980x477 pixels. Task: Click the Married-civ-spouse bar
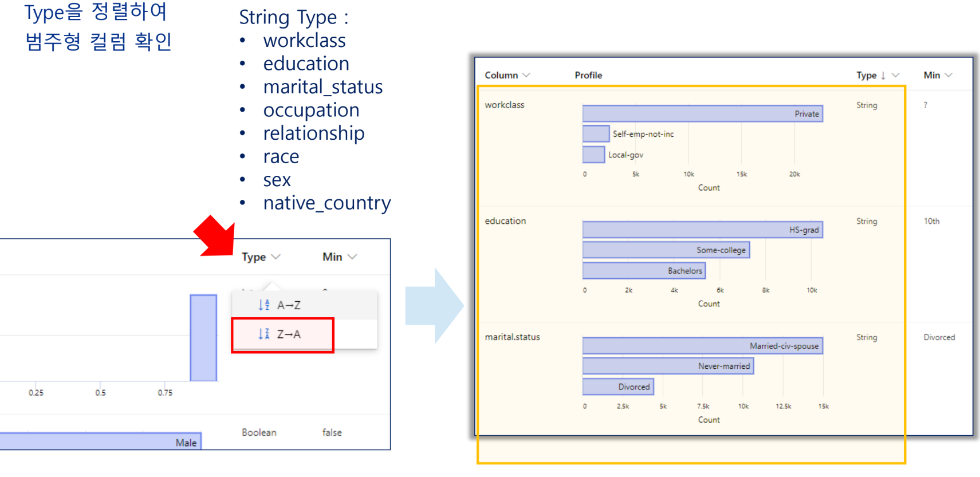[x=703, y=346]
